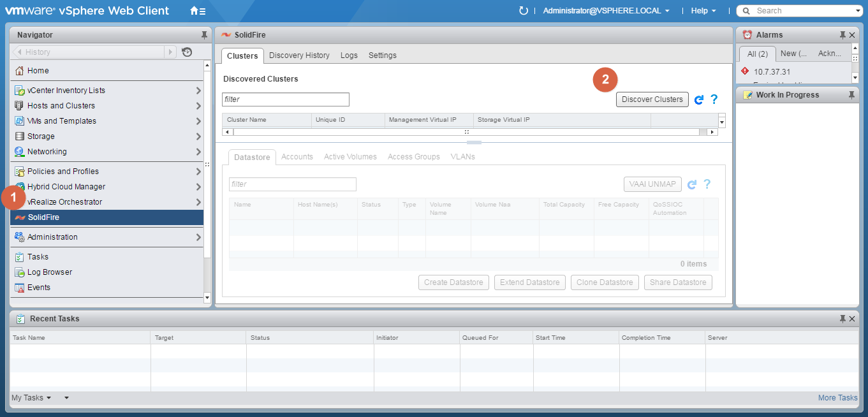Pin the Work In Progress panel
Screen dimensions: 868x417
(851, 95)
